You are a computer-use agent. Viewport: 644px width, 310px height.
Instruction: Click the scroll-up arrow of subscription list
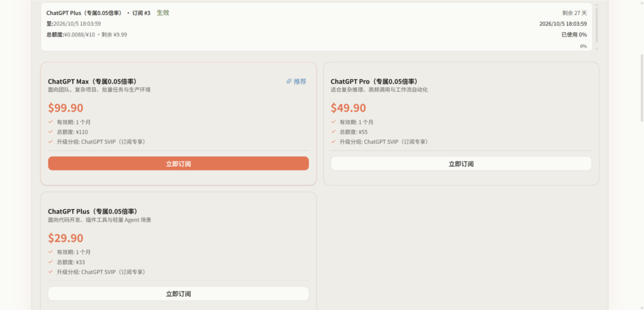click(x=597, y=5)
